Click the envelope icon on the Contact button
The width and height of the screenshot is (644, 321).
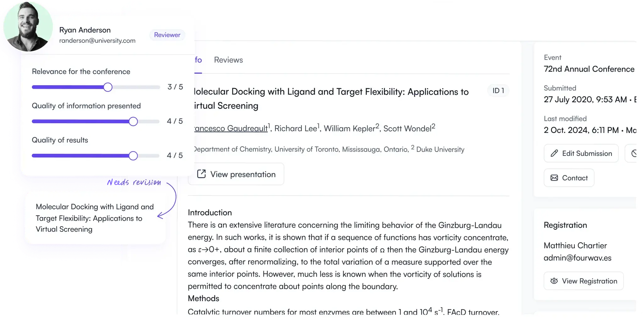click(554, 178)
